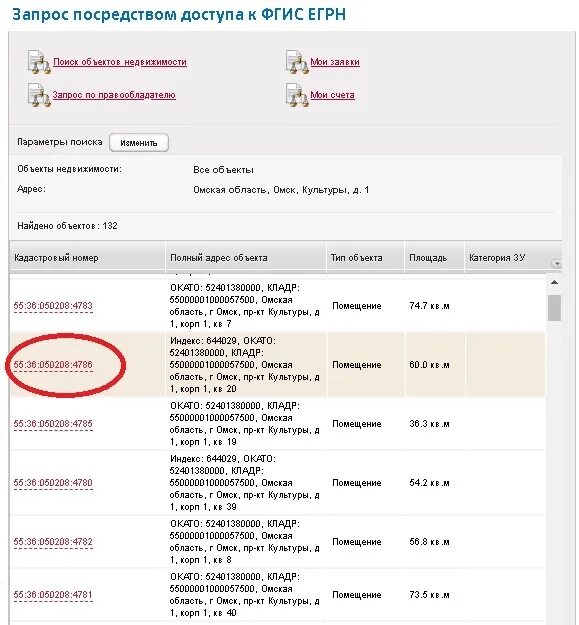Click Помещение in the 55:36:050208:4780 row
The width and height of the screenshot is (579, 625).
coord(357,483)
